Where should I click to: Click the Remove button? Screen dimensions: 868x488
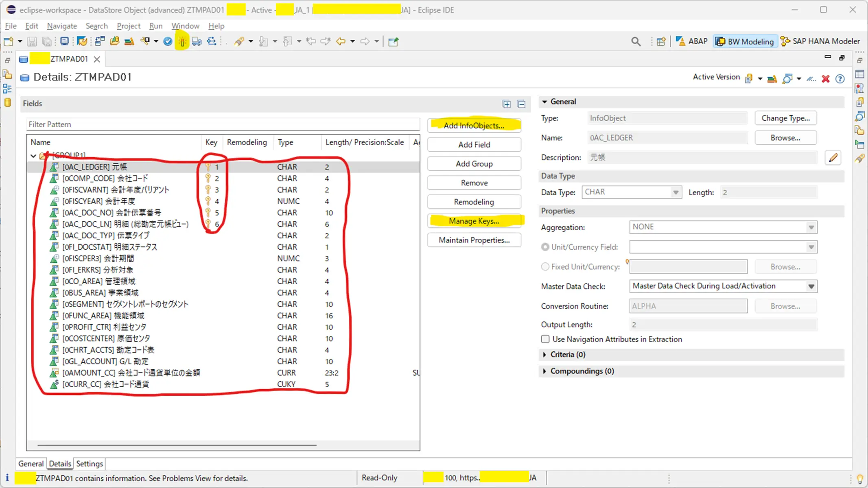pyautogui.click(x=474, y=183)
